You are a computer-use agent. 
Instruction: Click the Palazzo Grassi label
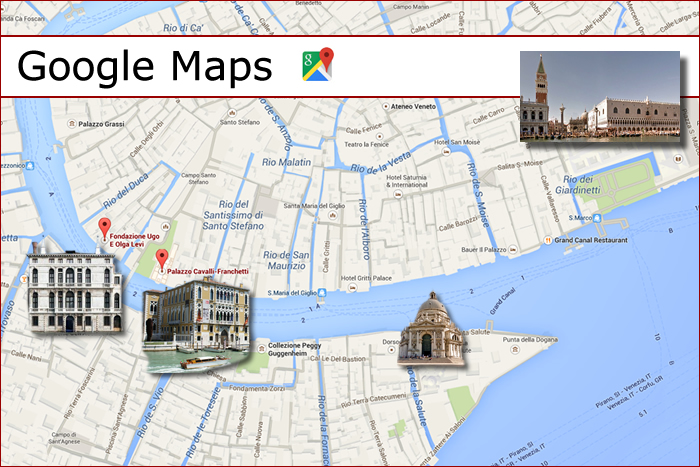click(101, 124)
